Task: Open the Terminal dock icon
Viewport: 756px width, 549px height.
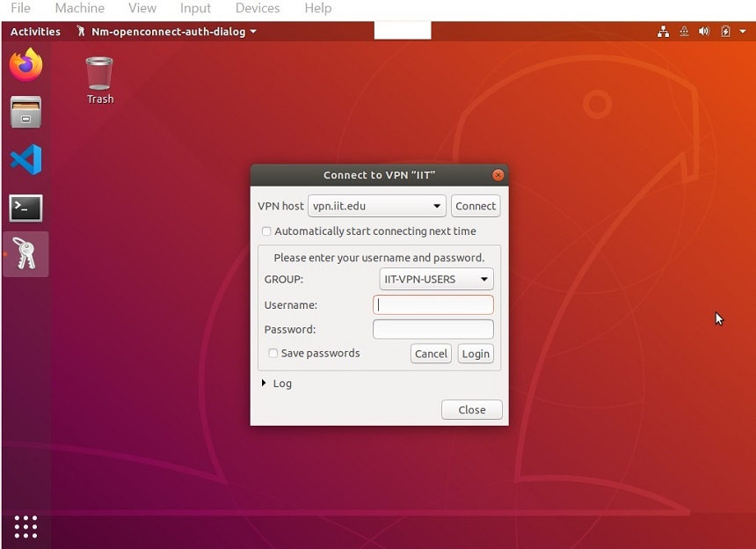Action: [x=26, y=208]
